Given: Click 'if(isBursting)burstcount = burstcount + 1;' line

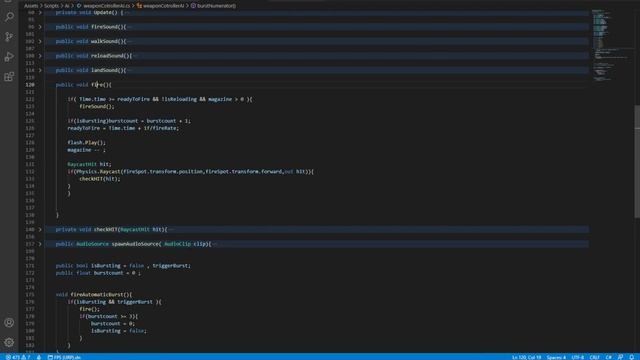Looking at the screenshot, I should (129, 121).
